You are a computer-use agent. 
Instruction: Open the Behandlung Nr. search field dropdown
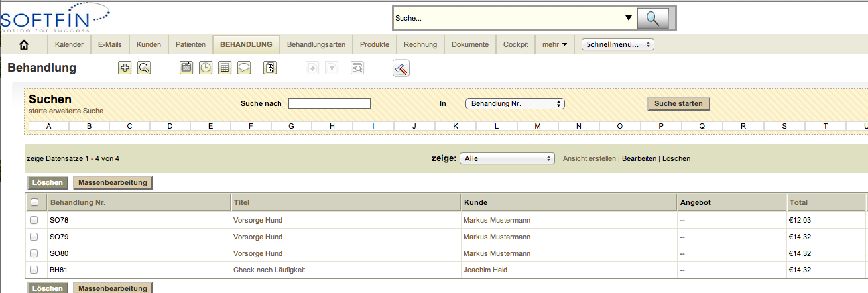515,103
